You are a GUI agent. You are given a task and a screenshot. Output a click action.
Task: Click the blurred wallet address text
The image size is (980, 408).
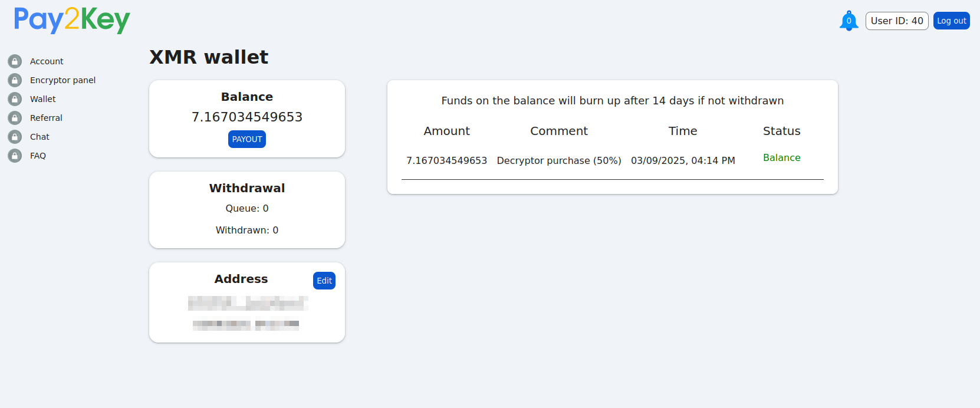247,303
